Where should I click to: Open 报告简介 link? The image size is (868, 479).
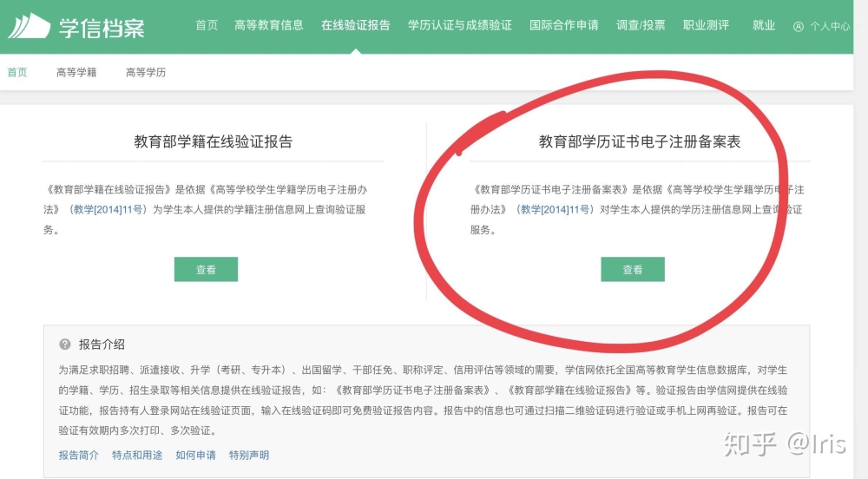[79, 456]
